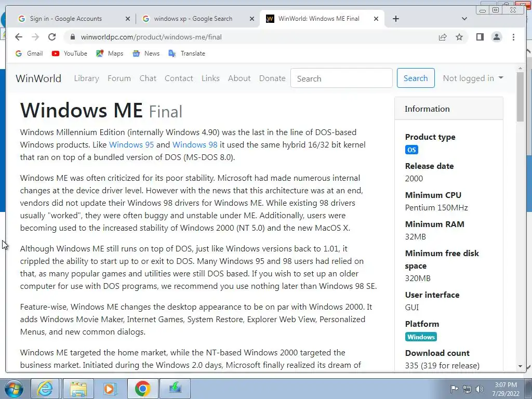Follow the Windows 98 link

[x=195, y=144]
